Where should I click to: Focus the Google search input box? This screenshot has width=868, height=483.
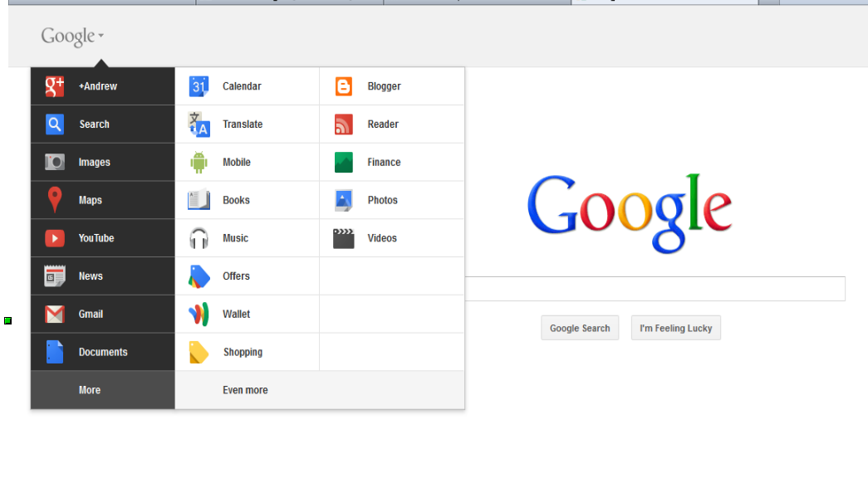click(655, 289)
